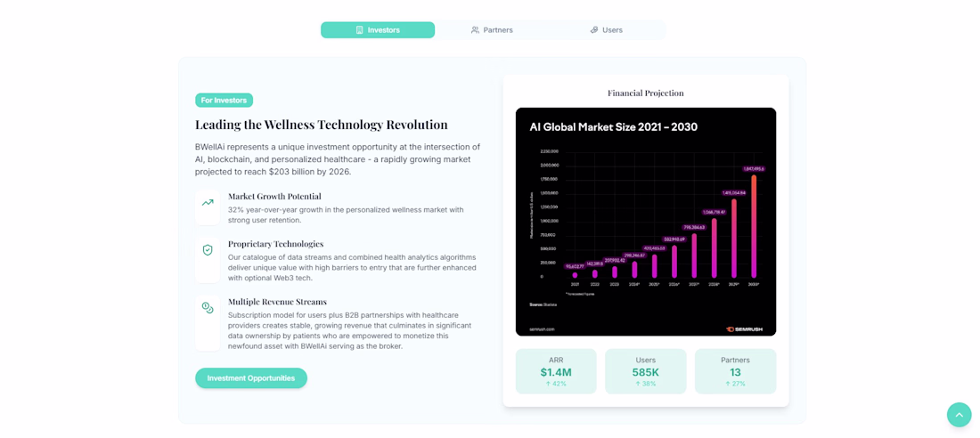This screenshot has width=980, height=438.
Task: Click the Financial Projection heading
Action: tap(646, 93)
